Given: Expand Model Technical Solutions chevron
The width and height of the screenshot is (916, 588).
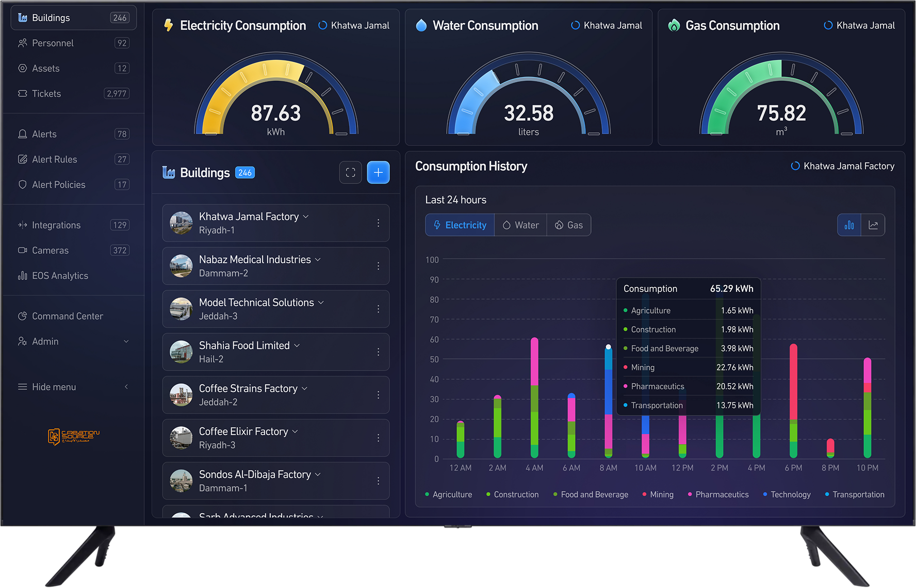Looking at the screenshot, I should (321, 302).
